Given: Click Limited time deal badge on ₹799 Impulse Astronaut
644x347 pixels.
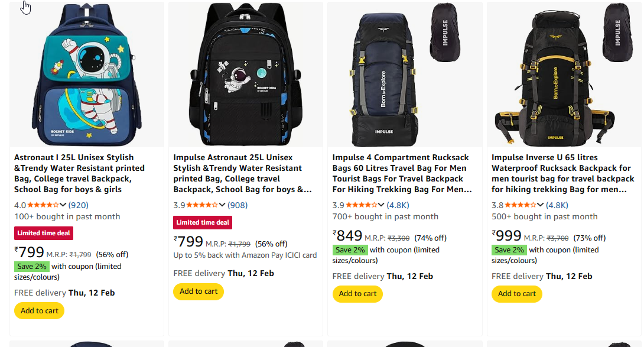Looking at the screenshot, I should tap(203, 222).
